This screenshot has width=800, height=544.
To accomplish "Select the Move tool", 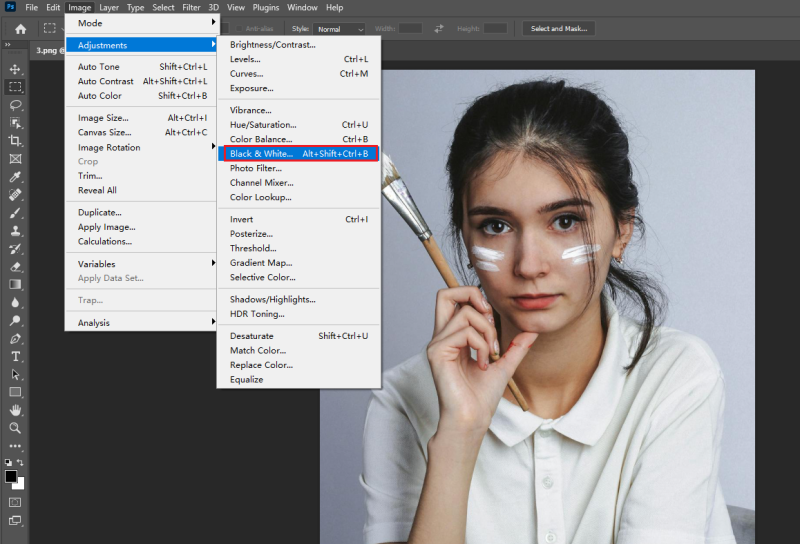I will click(15, 69).
